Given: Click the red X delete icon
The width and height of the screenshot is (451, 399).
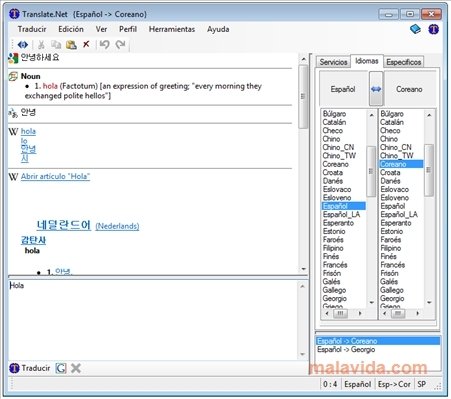Looking at the screenshot, I should click(x=86, y=44).
